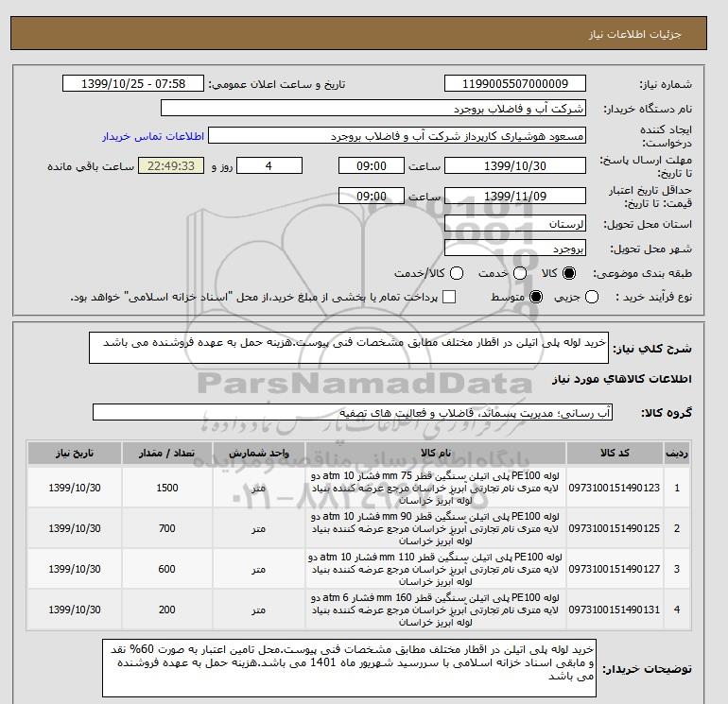Click quantity 700 in row 2
This screenshot has width=728, height=704.
[167, 528]
